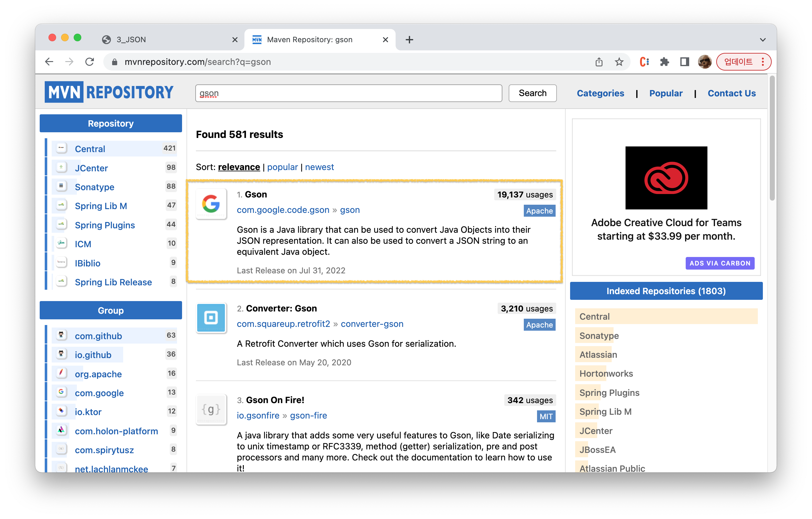This screenshot has width=812, height=519.
Task: Click the Search button
Action: pyautogui.click(x=532, y=93)
